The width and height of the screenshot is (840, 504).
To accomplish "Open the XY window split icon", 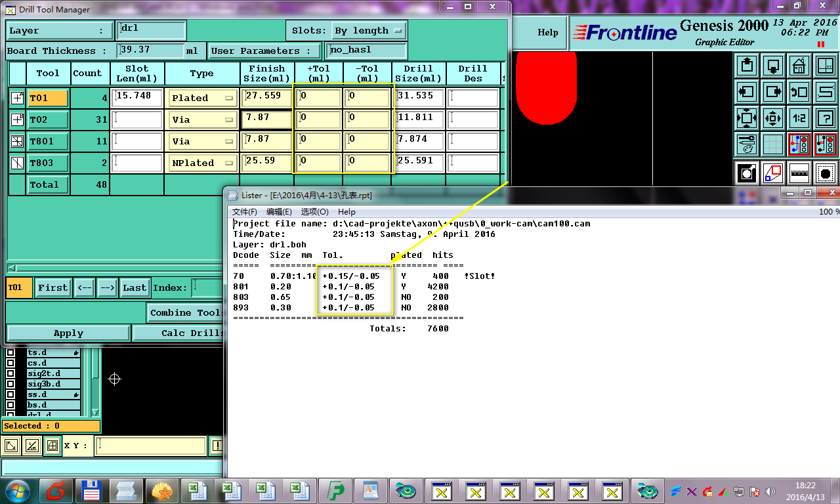I will pos(826,66).
